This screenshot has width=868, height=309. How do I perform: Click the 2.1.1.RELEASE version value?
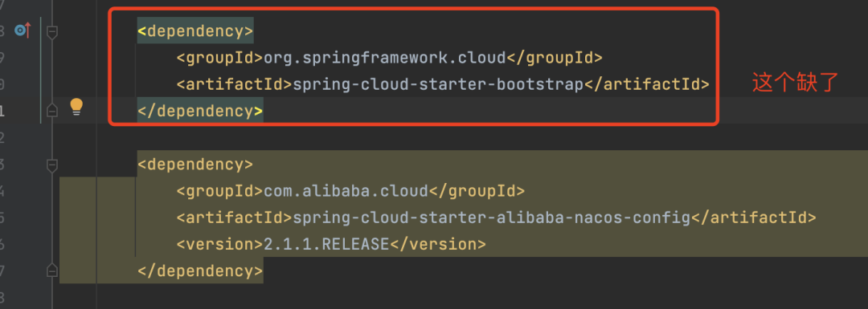tap(326, 244)
